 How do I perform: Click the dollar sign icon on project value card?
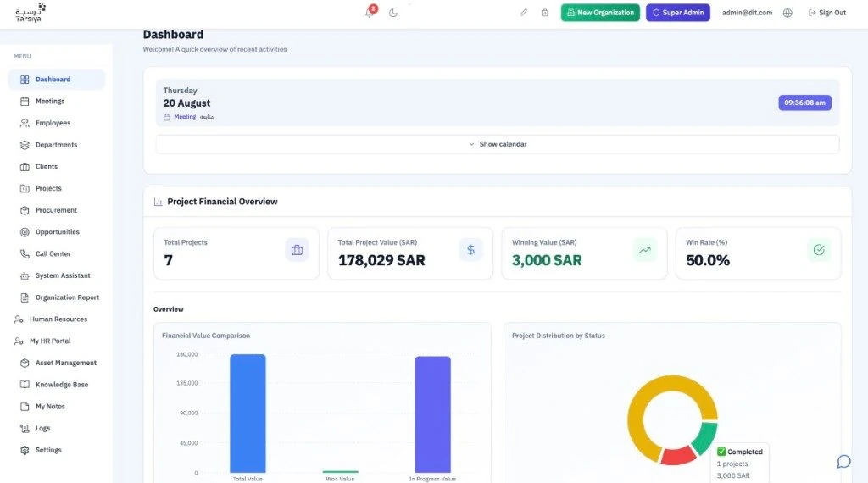point(470,250)
